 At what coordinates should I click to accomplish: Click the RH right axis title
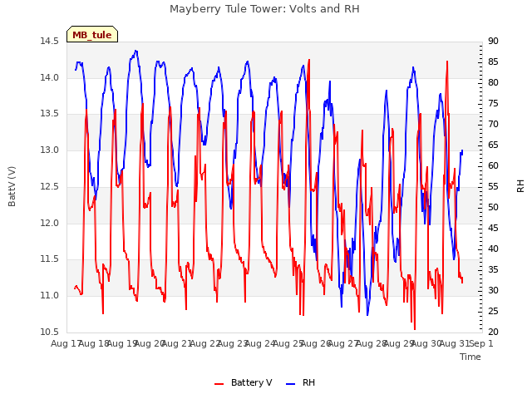pyautogui.click(x=520, y=186)
